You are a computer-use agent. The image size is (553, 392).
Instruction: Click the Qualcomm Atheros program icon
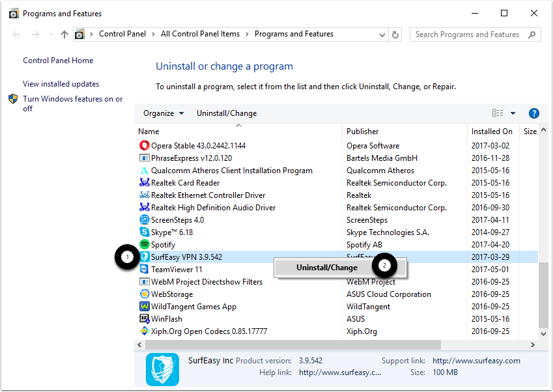[x=144, y=170]
